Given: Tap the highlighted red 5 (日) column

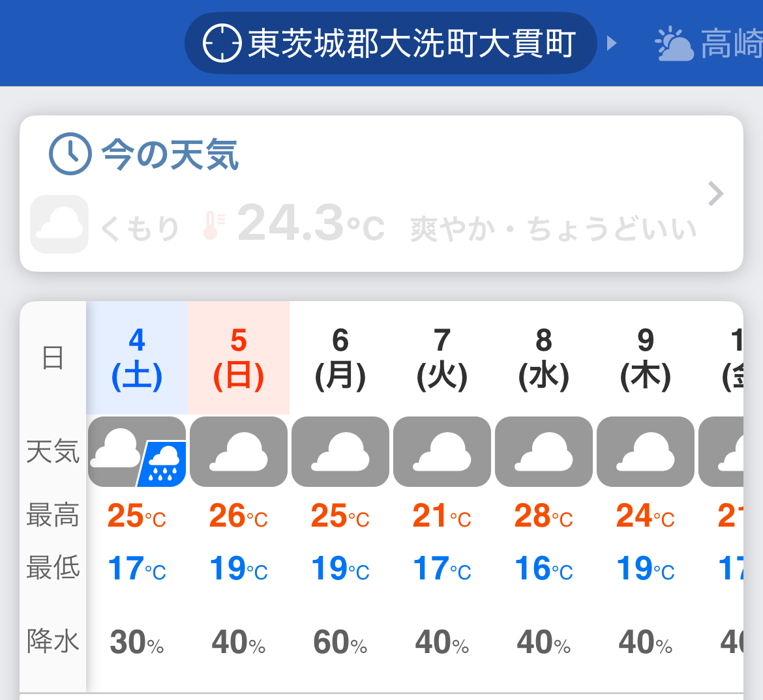Looking at the screenshot, I should pos(238,357).
